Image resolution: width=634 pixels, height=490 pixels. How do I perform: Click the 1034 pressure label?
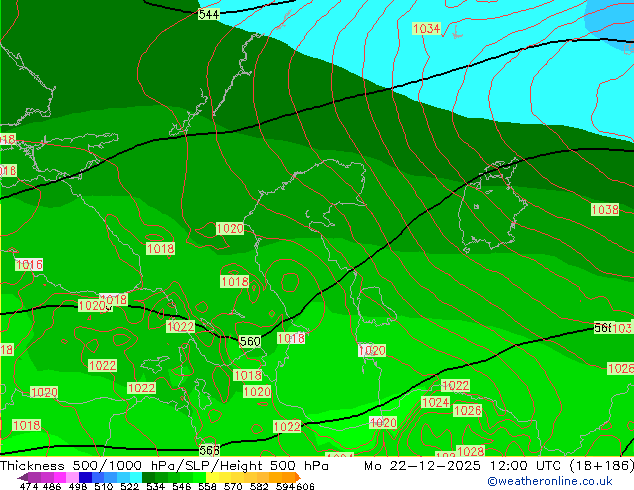tap(426, 29)
